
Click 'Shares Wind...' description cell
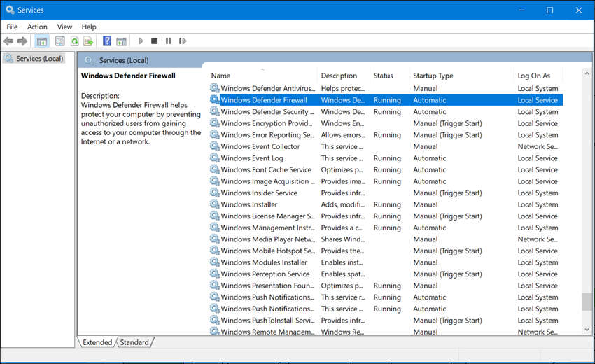343,239
